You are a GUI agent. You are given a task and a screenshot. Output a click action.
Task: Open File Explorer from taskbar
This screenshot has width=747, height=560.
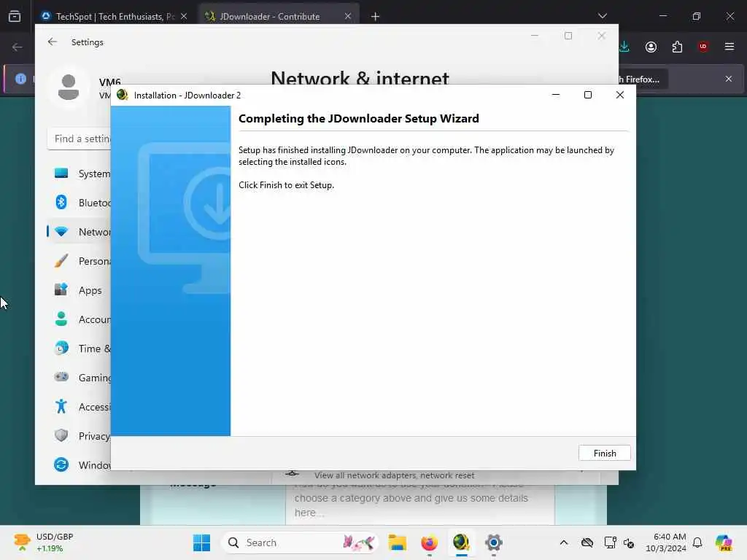coord(397,542)
